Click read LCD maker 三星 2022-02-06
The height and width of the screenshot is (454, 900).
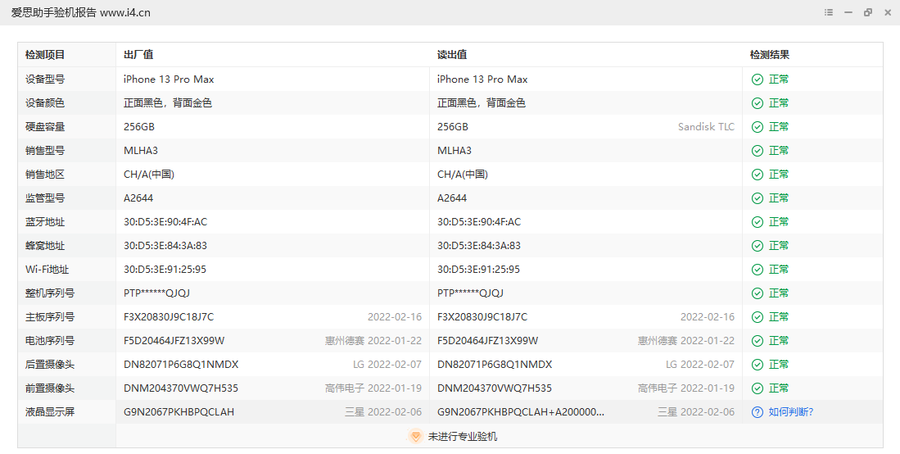pos(696,412)
